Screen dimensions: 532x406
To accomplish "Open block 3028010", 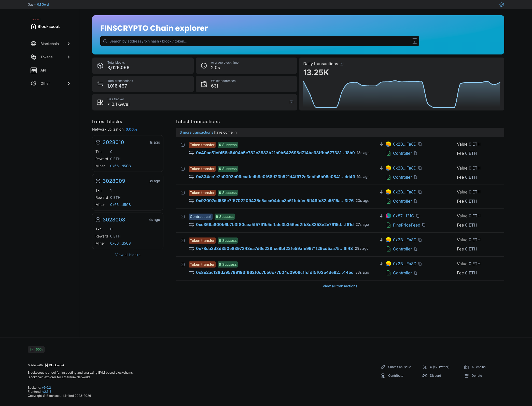I will pyautogui.click(x=113, y=142).
